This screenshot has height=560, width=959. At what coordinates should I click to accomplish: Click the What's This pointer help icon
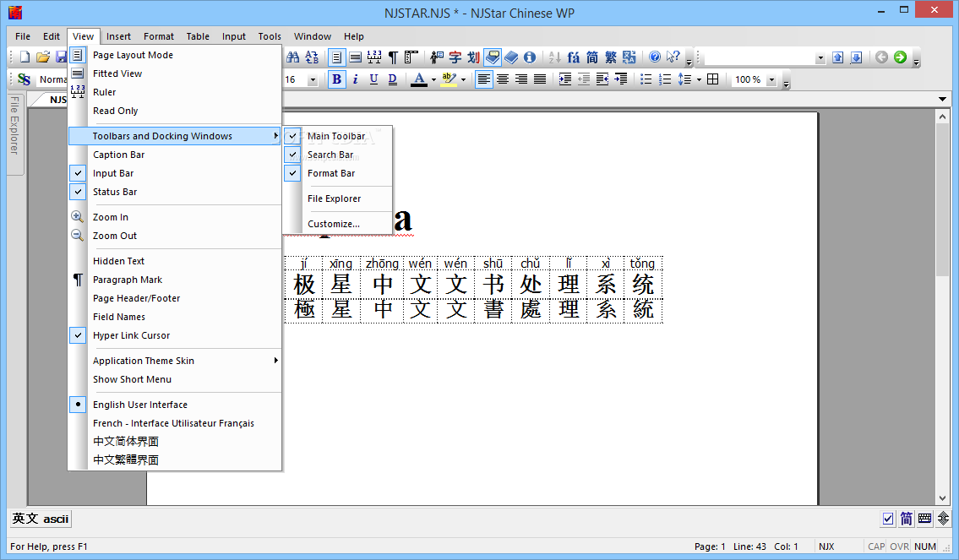click(x=673, y=57)
